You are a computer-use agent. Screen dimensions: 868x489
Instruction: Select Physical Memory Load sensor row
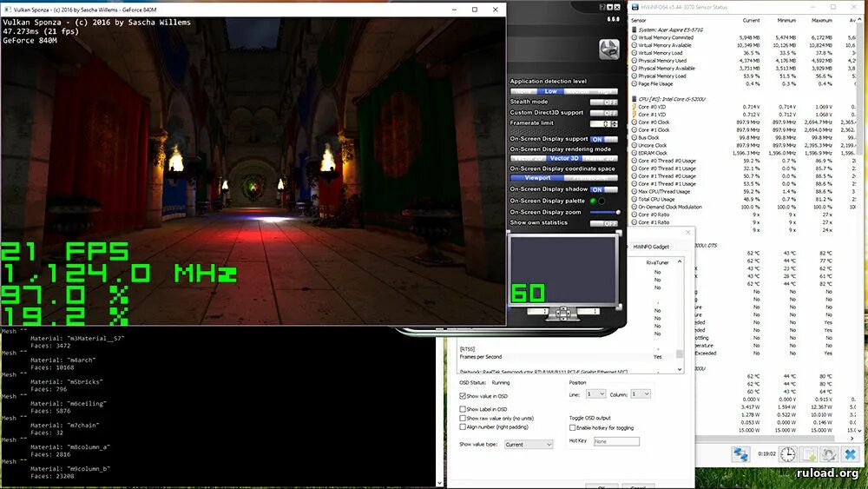point(743,76)
